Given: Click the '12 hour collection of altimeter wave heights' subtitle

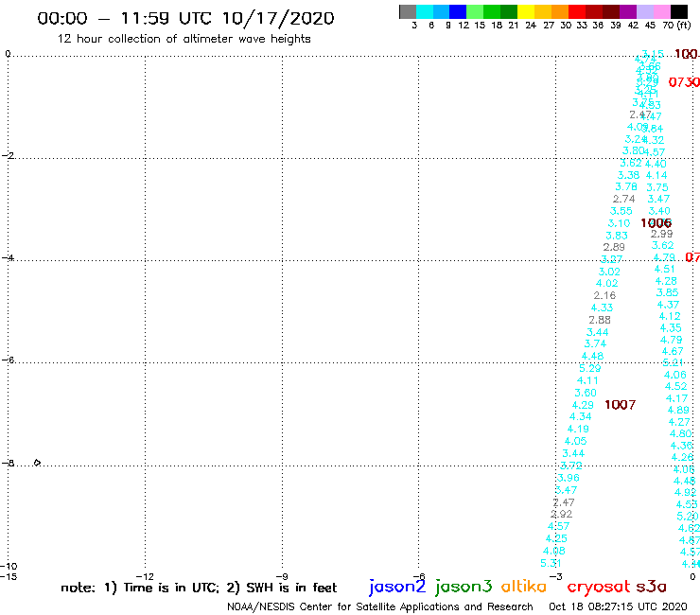Looking at the screenshot, I should 184,39.
